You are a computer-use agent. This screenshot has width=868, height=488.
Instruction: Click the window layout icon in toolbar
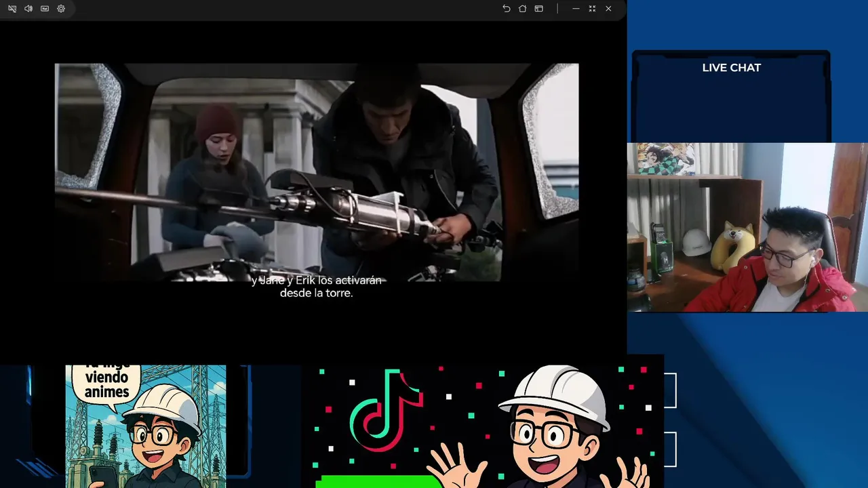(538, 9)
